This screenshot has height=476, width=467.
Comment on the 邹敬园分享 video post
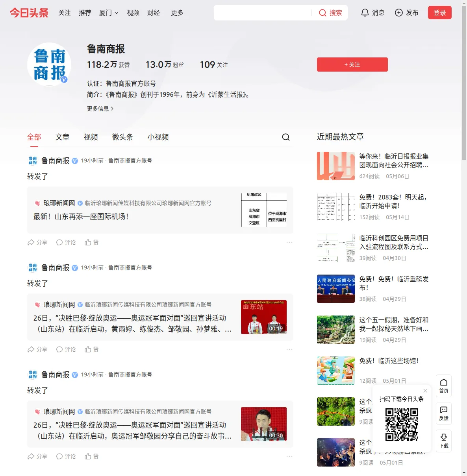pyautogui.click(x=66, y=456)
